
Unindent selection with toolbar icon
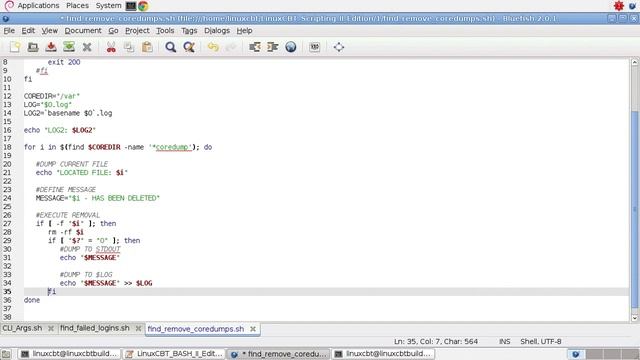pyautogui.click(x=255, y=47)
